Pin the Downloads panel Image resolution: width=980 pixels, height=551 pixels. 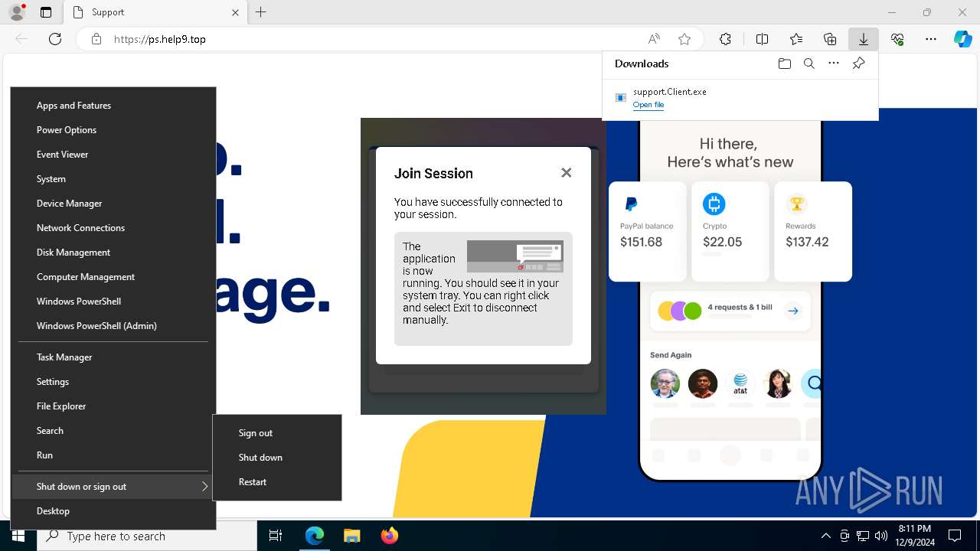tap(858, 64)
